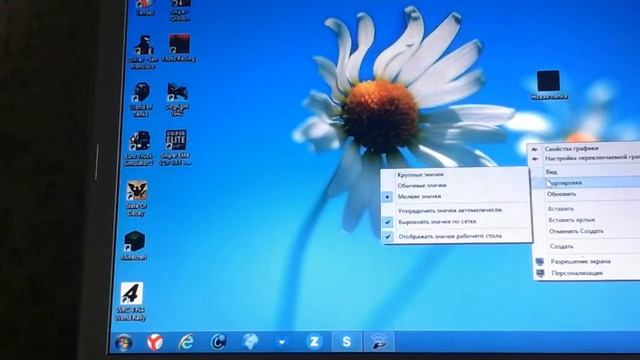Open the WRC 4 FIA World Rally shortcut
The width and height of the screenshot is (640, 360).
tap(131, 302)
